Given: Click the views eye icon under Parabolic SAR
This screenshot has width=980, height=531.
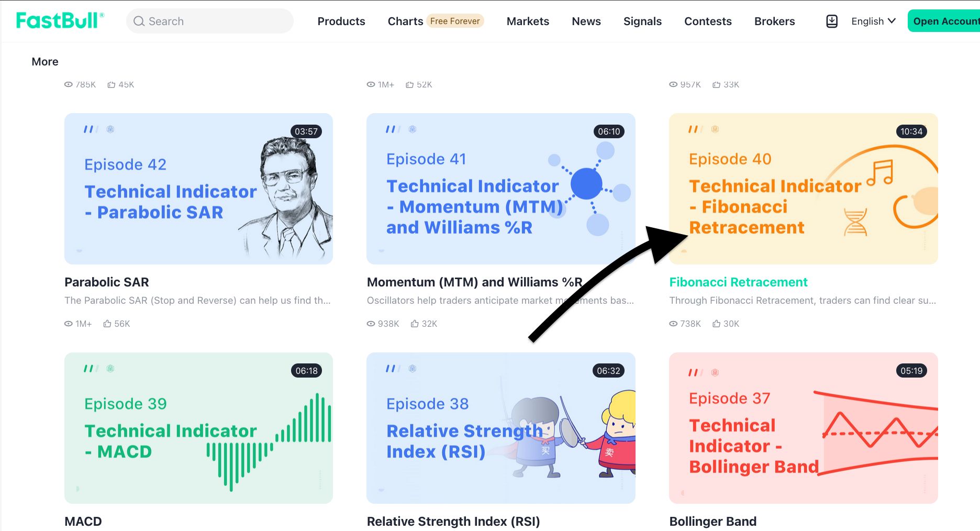Looking at the screenshot, I should pyautogui.click(x=69, y=324).
